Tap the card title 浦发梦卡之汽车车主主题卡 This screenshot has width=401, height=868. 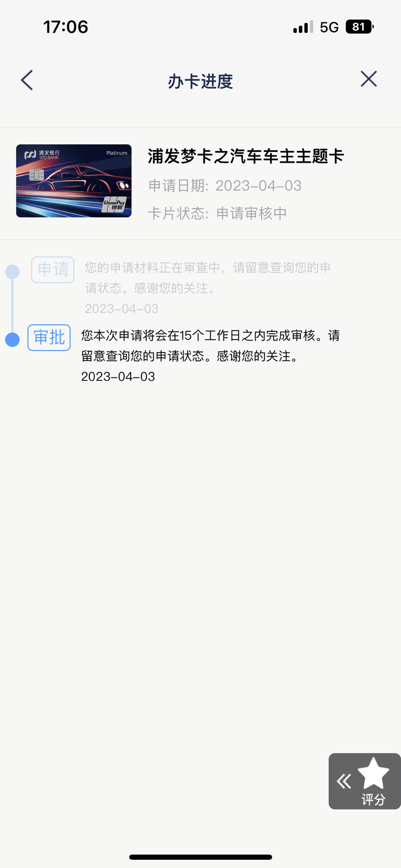click(x=246, y=156)
